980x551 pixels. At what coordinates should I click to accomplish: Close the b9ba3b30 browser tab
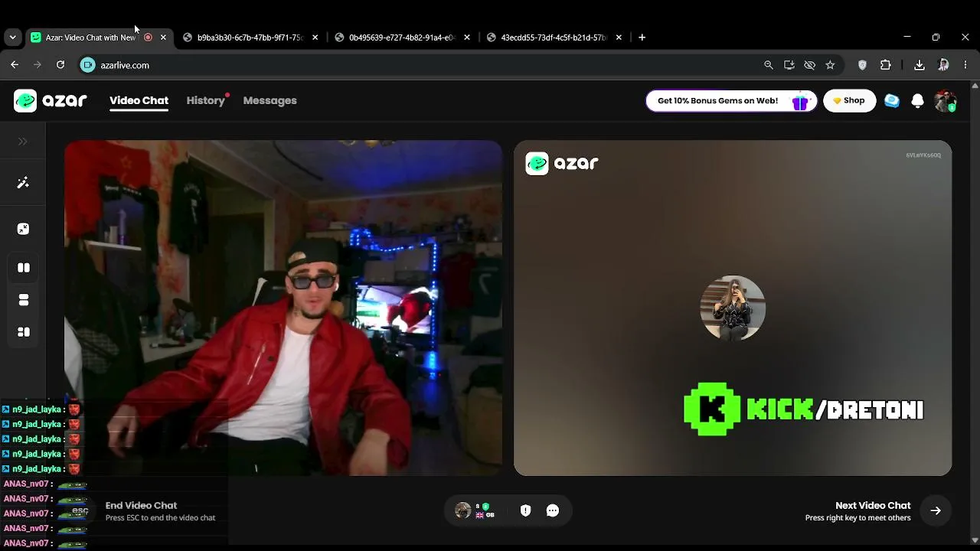tap(315, 37)
